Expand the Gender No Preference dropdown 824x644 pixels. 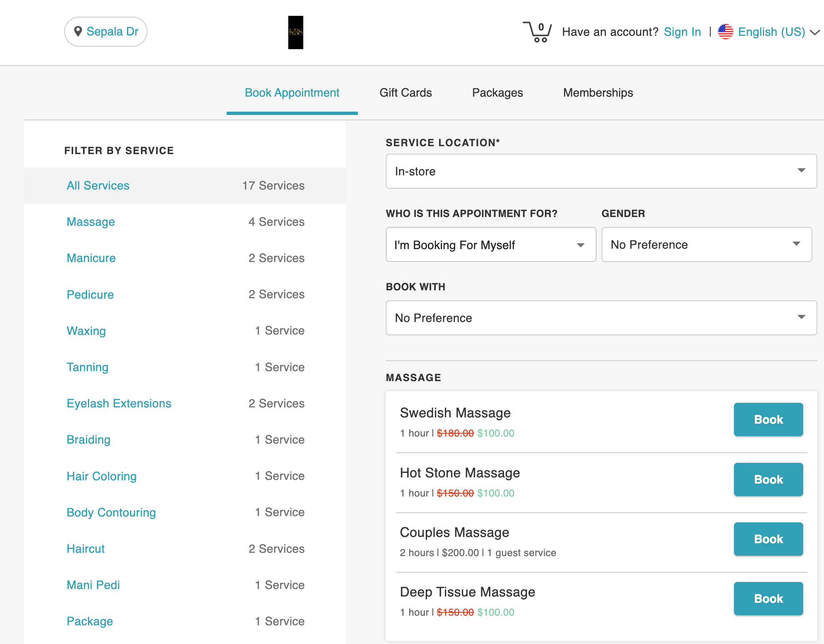706,245
